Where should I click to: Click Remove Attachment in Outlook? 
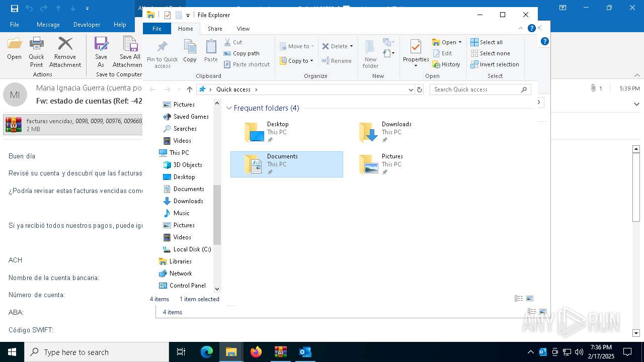[65, 52]
